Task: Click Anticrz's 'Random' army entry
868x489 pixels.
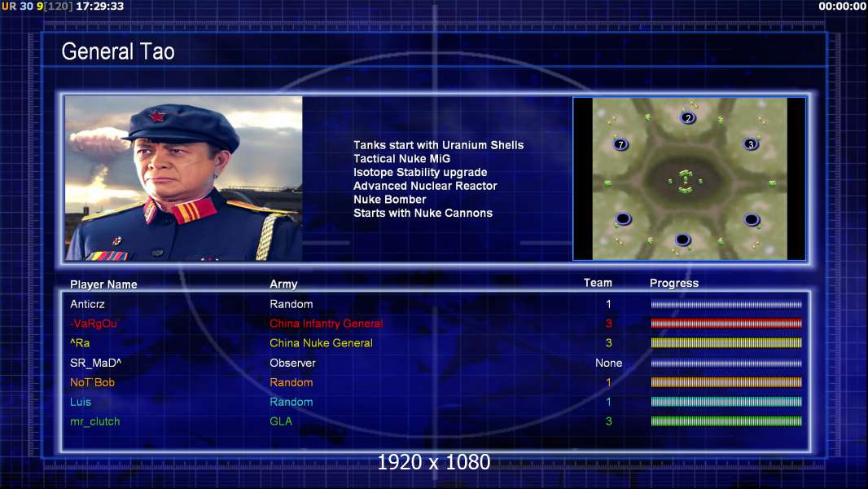Action: (292, 304)
